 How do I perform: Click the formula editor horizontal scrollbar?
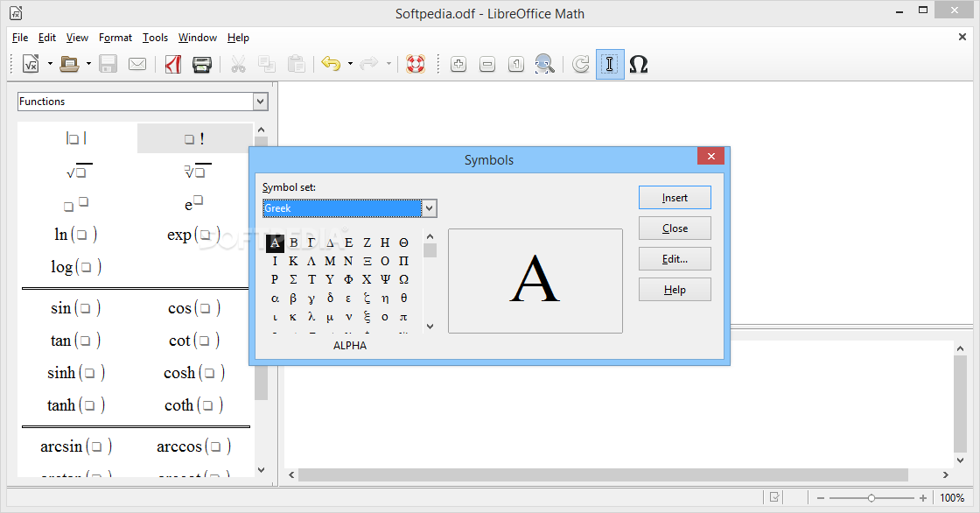(x=603, y=475)
